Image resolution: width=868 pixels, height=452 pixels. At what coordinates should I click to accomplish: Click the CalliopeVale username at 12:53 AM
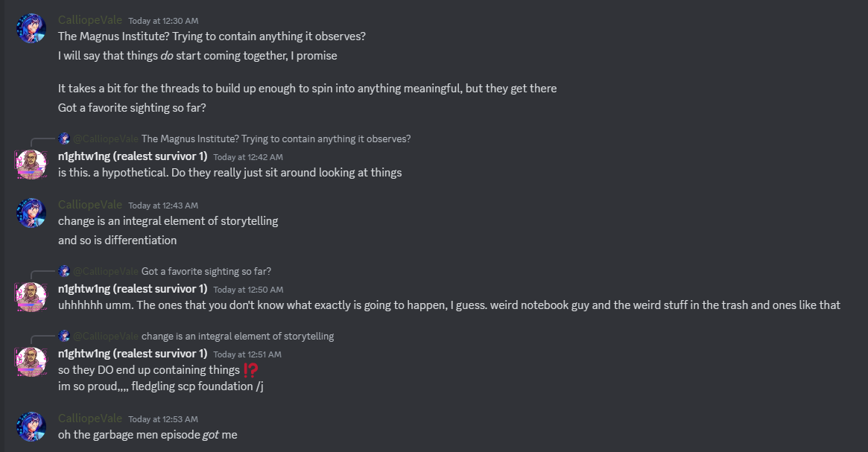(90, 418)
